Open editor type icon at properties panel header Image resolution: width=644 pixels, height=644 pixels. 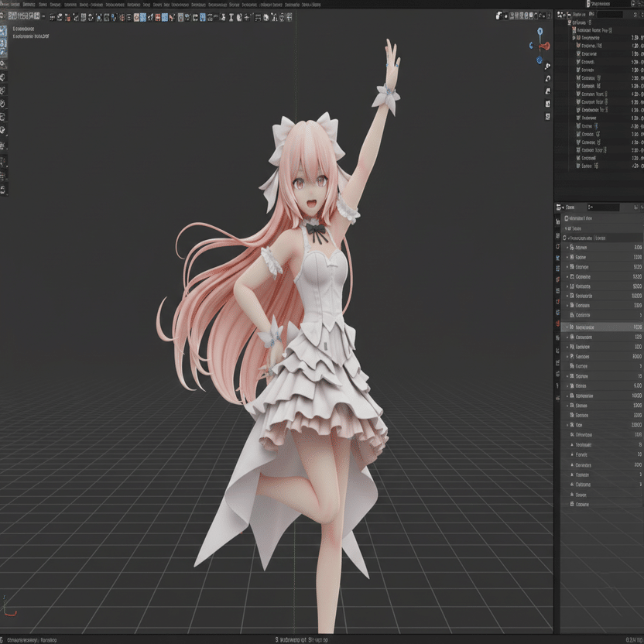(559, 207)
